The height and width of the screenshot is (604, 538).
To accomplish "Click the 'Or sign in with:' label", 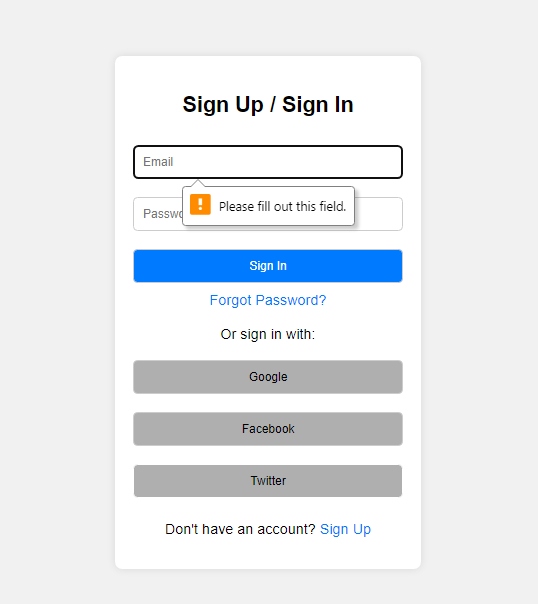I will (268, 334).
